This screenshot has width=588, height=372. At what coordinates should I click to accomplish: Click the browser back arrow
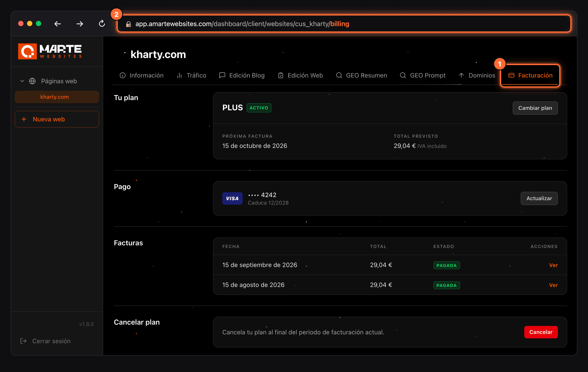(58, 24)
